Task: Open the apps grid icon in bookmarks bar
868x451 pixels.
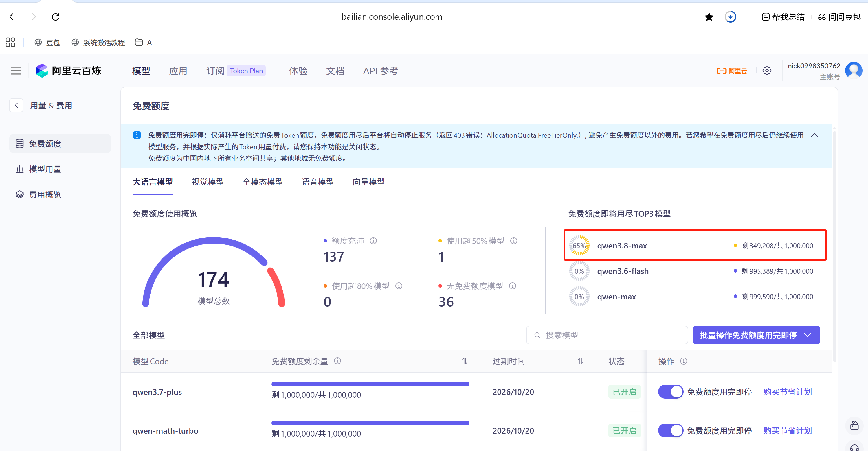Action: click(x=10, y=43)
